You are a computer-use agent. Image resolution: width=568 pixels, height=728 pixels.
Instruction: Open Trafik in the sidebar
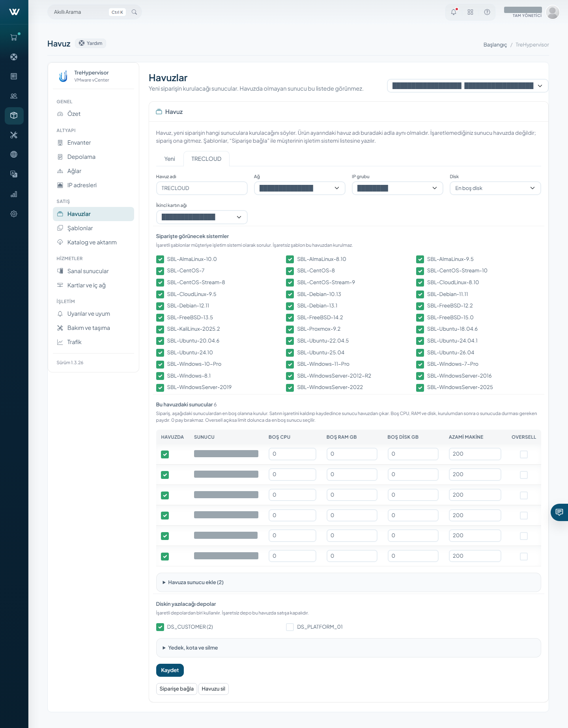pos(93,342)
